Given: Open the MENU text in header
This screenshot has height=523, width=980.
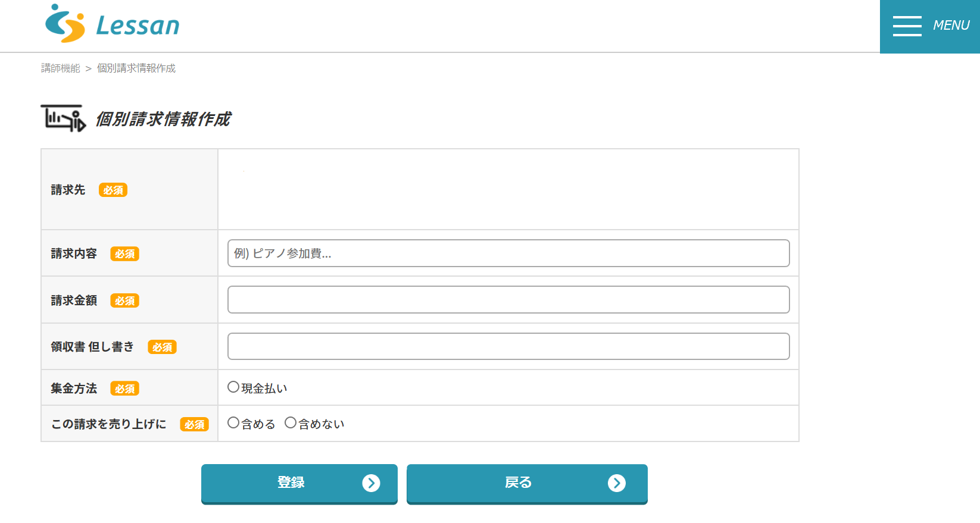Looking at the screenshot, I should pyautogui.click(x=951, y=26).
